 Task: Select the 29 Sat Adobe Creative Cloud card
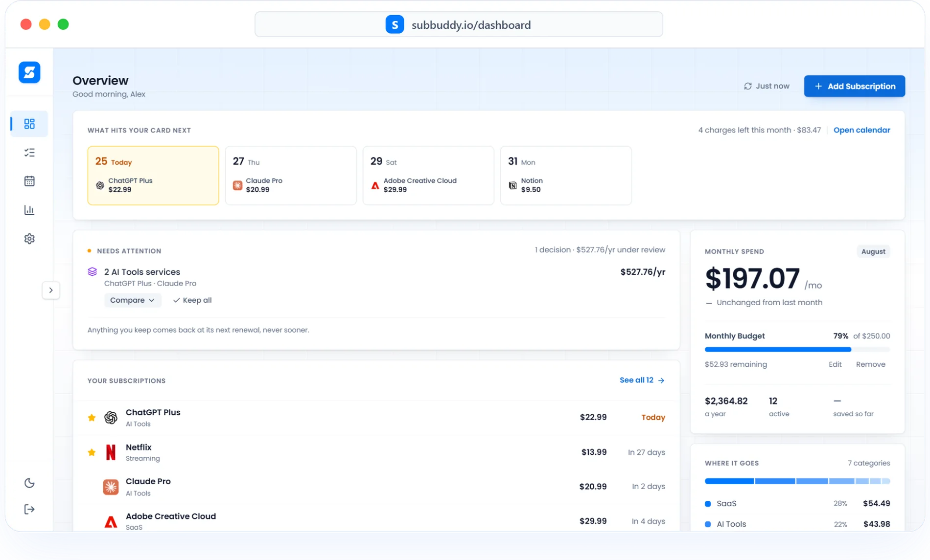pos(428,175)
